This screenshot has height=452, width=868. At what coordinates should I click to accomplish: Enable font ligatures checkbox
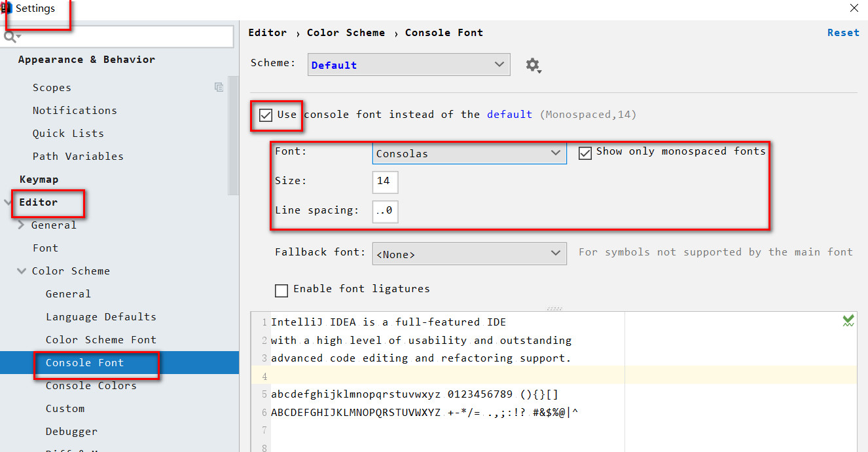pyautogui.click(x=281, y=290)
